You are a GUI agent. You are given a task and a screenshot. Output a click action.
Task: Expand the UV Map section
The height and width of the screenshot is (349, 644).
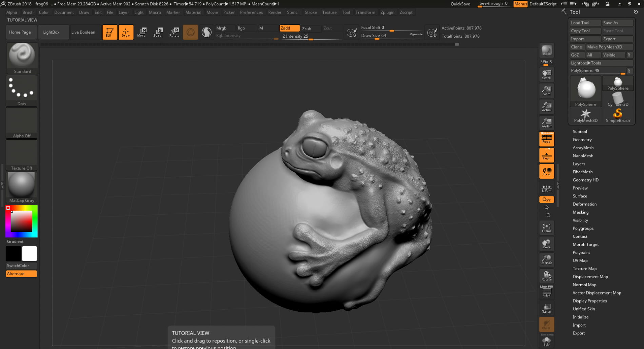(x=580, y=260)
